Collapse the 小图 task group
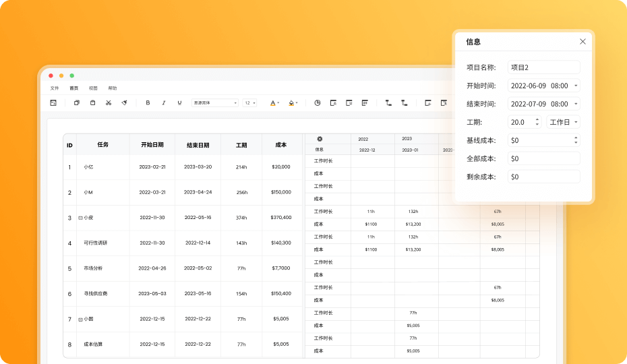The height and width of the screenshot is (364, 627). tap(80, 320)
